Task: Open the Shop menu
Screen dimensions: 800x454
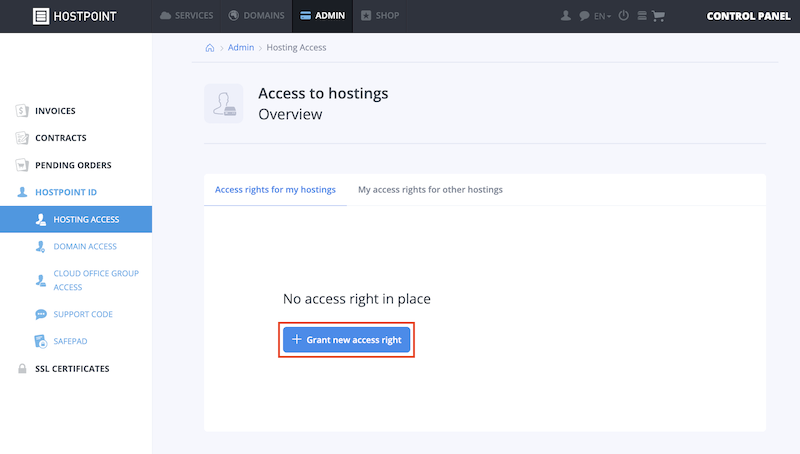Action: [380, 16]
